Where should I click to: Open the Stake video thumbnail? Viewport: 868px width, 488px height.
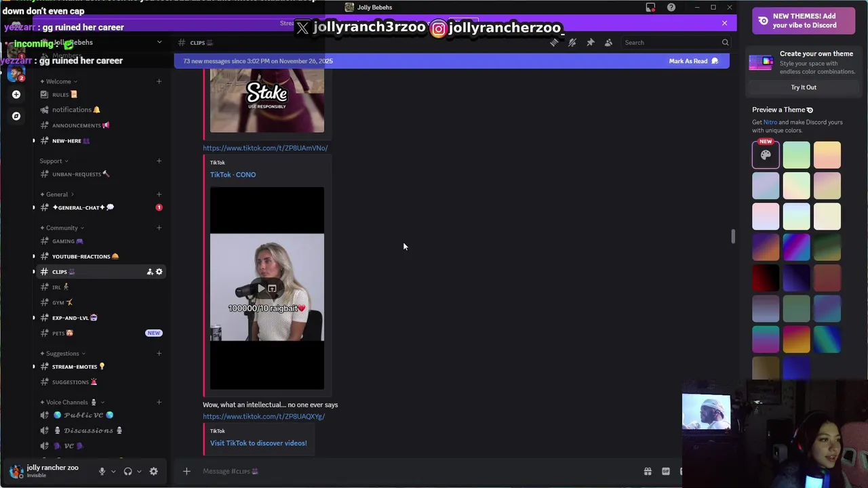coord(267,101)
